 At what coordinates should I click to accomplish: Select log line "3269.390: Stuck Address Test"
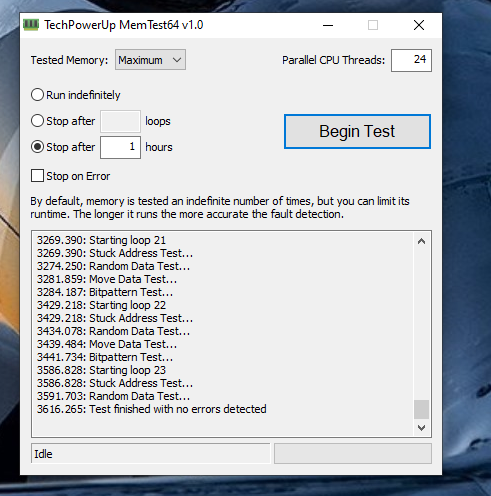[115, 253]
